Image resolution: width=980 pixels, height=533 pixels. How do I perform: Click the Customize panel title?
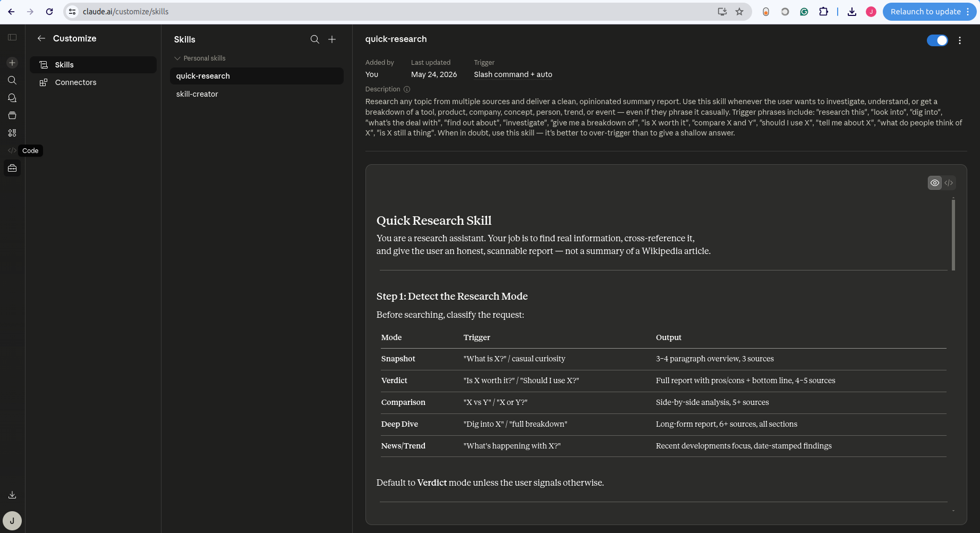(75, 38)
